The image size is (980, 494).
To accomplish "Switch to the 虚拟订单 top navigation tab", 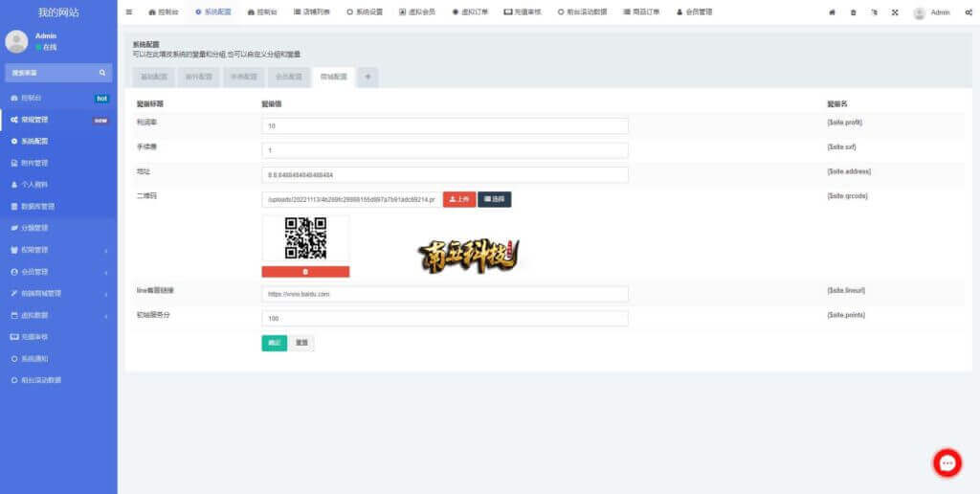I will pos(470,11).
